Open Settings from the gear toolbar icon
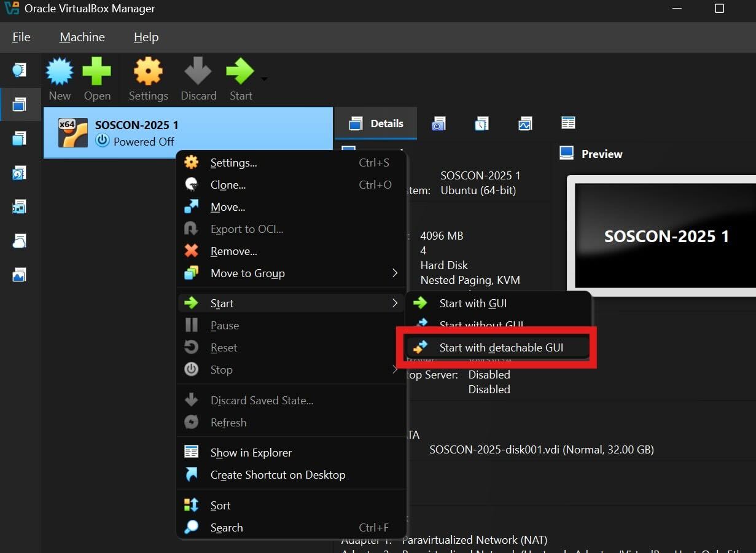This screenshot has width=756, height=553. [148, 73]
